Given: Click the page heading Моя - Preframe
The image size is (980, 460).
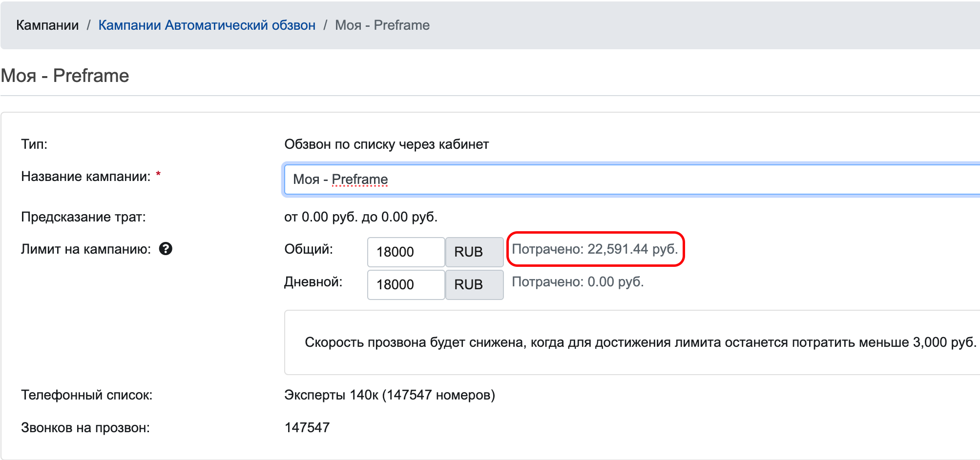Looking at the screenshot, I should click(x=64, y=75).
